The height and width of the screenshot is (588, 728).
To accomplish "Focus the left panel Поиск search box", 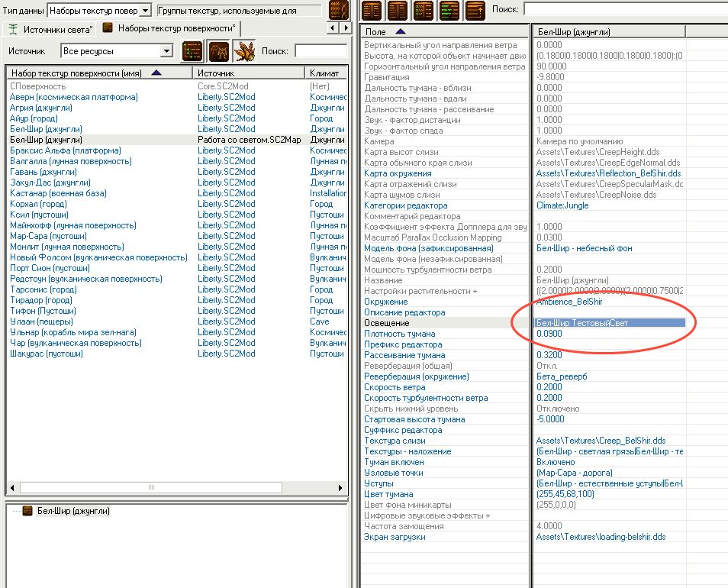I will click(x=321, y=51).
